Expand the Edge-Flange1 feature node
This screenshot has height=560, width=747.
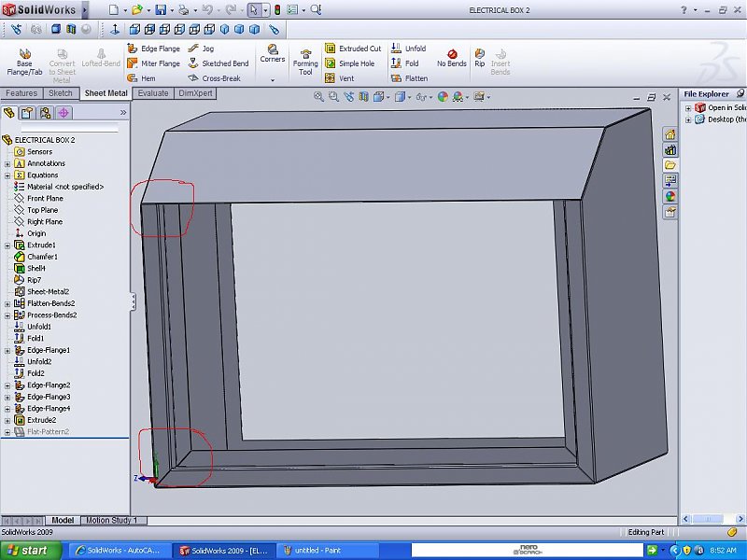(x=7, y=350)
